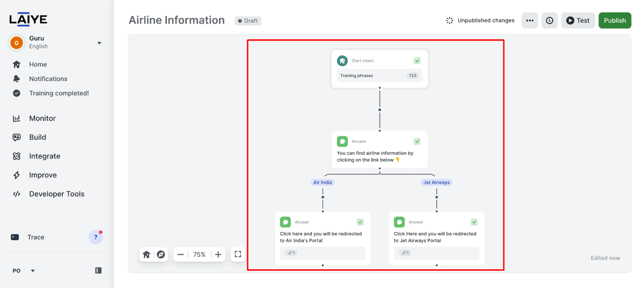Image resolution: width=644 pixels, height=288 pixels.
Task: Expand the PO workspace dropdown
Action: (x=33, y=271)
